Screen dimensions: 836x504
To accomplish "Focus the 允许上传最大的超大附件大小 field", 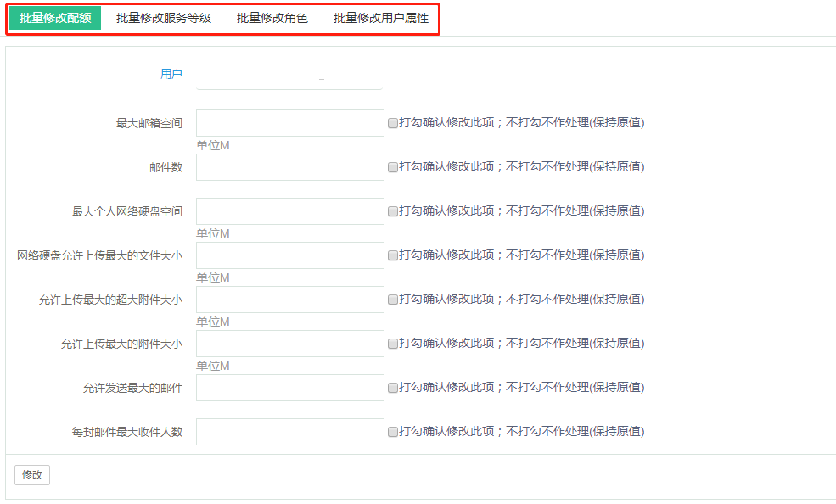I will tap(290, 300).
